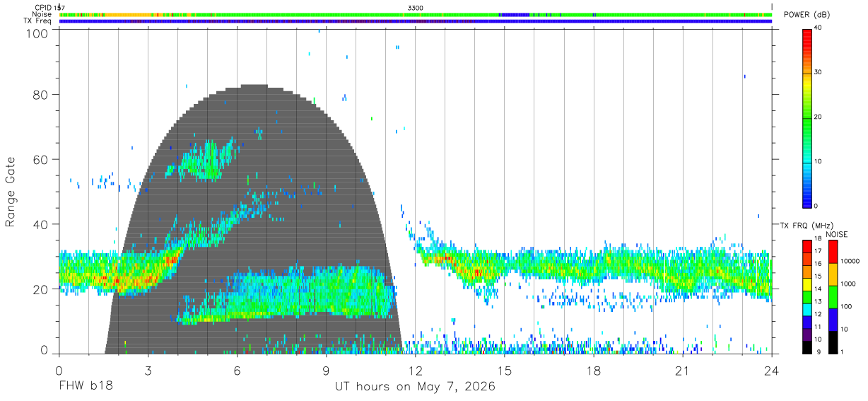Click the 15 tick on UT hours axis
868x401 pixels.
(505, 369)
